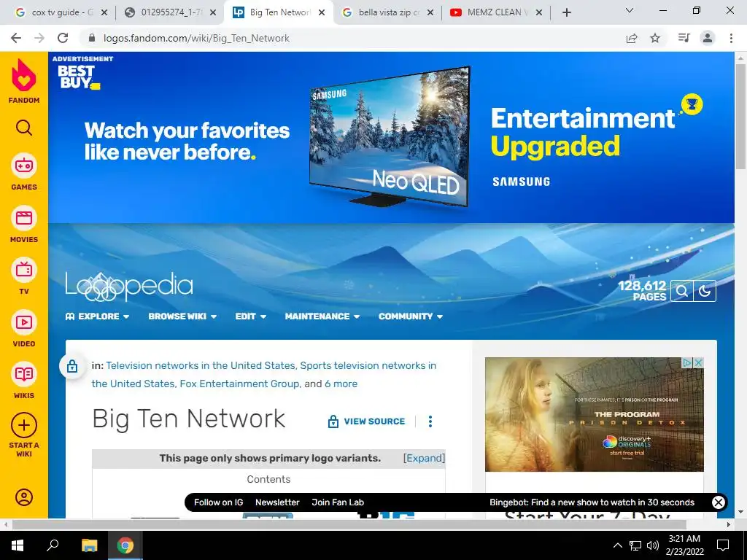The height and width of the screenshot is (560, 747).
Task: Open the Chrome profile avatar
Action: [x=708, y=38]
